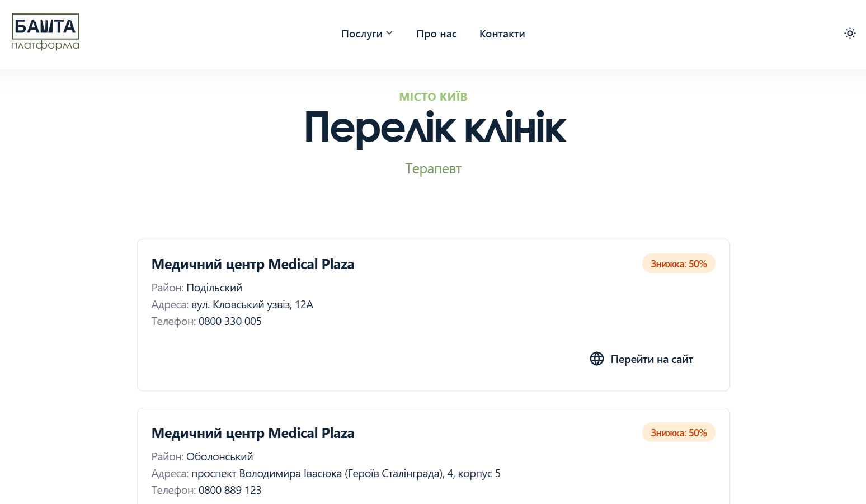Click the globe icon in first clinic card

click(x=597, y=359)
